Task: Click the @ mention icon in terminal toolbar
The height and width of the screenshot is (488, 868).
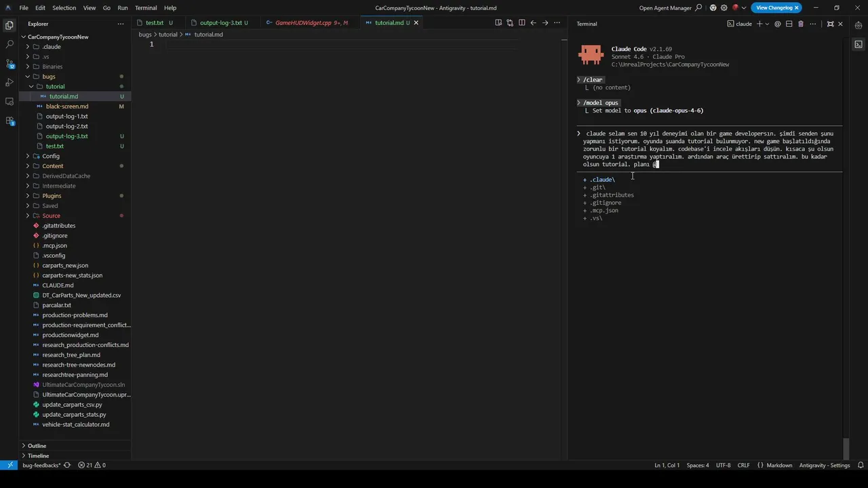Action: (x=778, y=24)
